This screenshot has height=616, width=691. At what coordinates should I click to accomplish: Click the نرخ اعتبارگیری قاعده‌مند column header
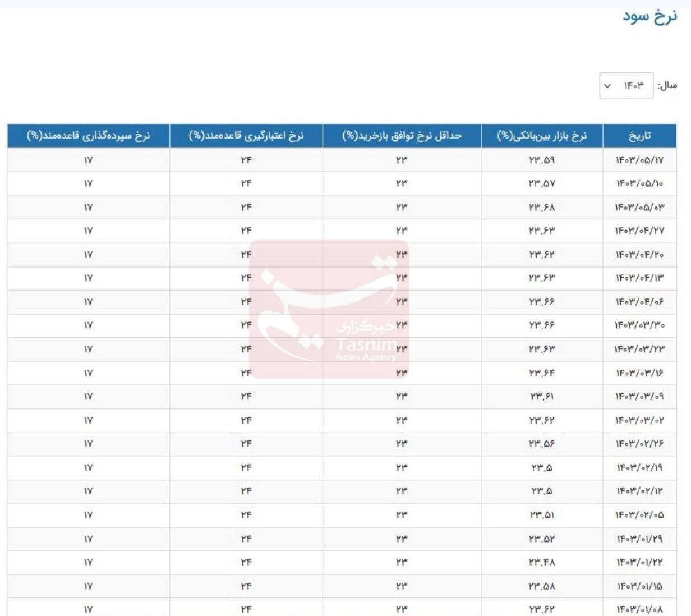point(246,136)
